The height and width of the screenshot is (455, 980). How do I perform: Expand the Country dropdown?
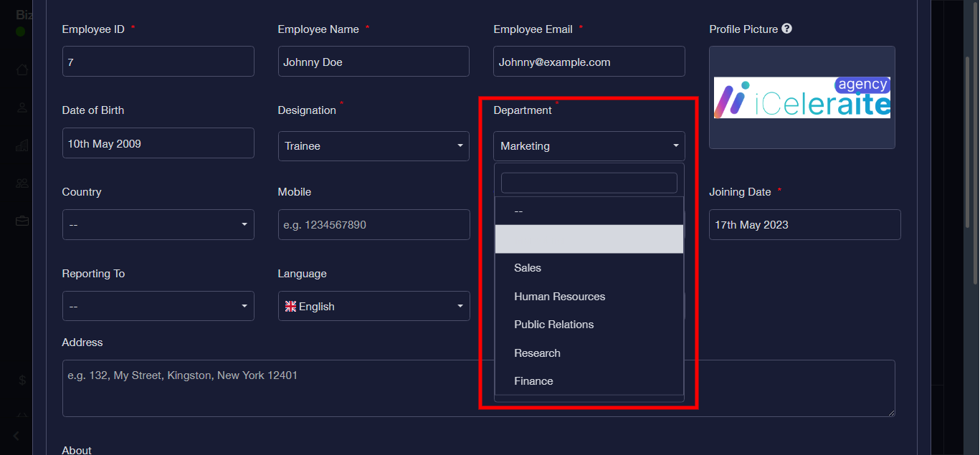[x=158, y=225]
